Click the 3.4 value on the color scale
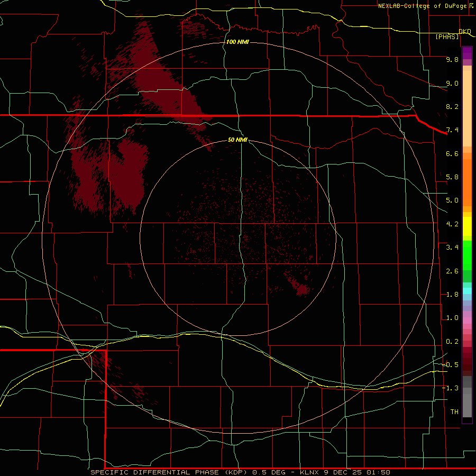The height and width of the screenshot is (476, 476). pos(452,248)
